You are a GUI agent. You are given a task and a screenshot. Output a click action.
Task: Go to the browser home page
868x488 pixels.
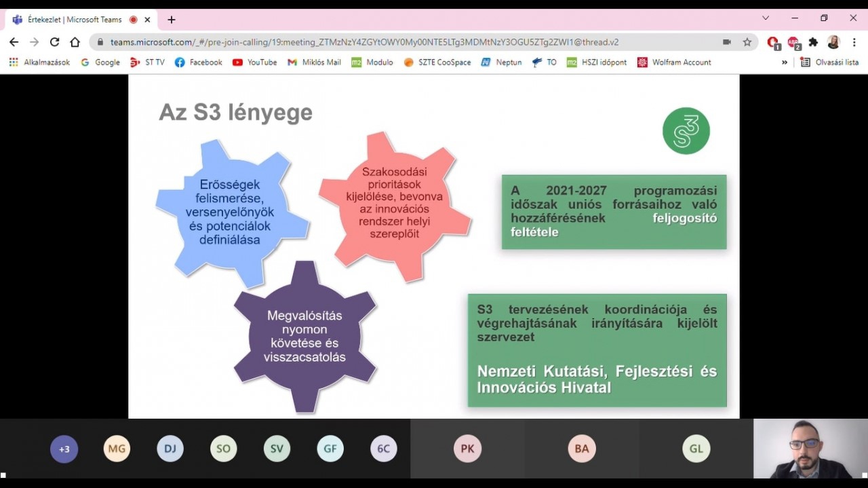[75, 42]
